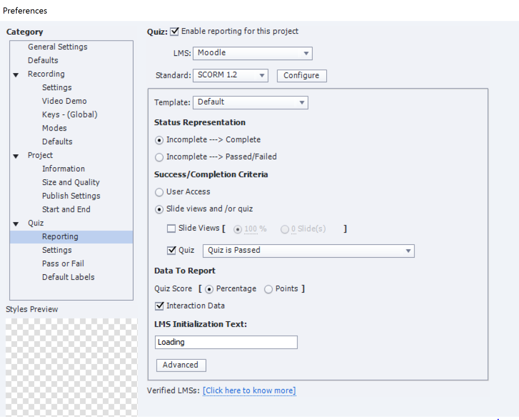This screenshot has height=420, width=519.
Task: Open the Advanced settings button
Action: [x=181, y=365]
